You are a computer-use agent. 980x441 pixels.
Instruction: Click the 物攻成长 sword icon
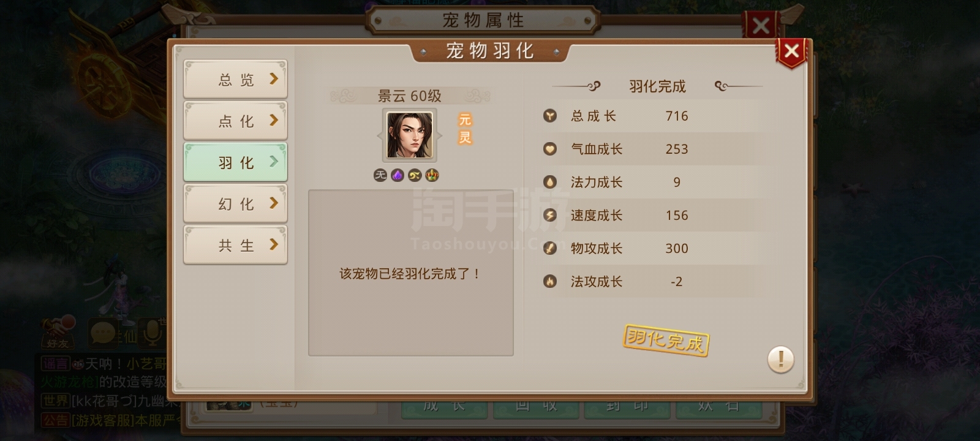pyautogui.click(x=550, y=248)
